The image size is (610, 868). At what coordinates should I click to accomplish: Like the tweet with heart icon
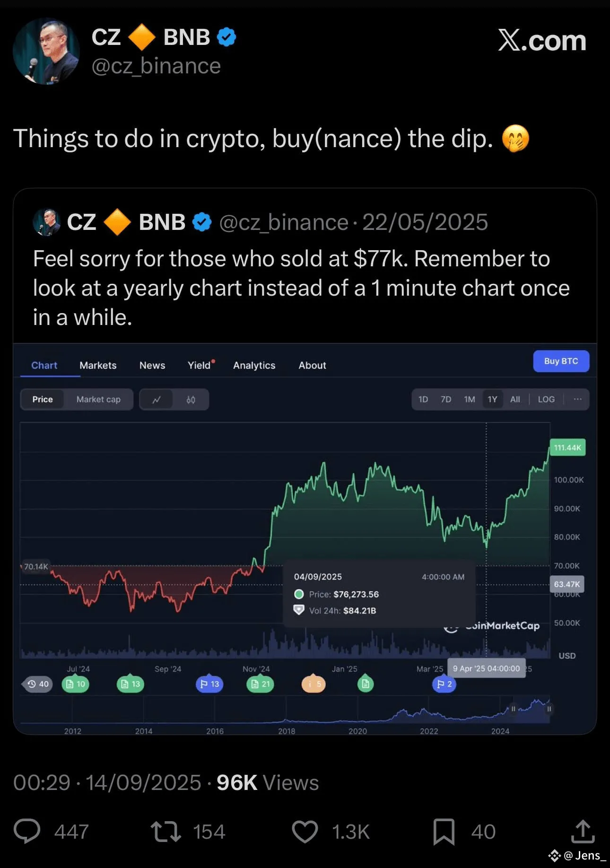click(305, 831)
